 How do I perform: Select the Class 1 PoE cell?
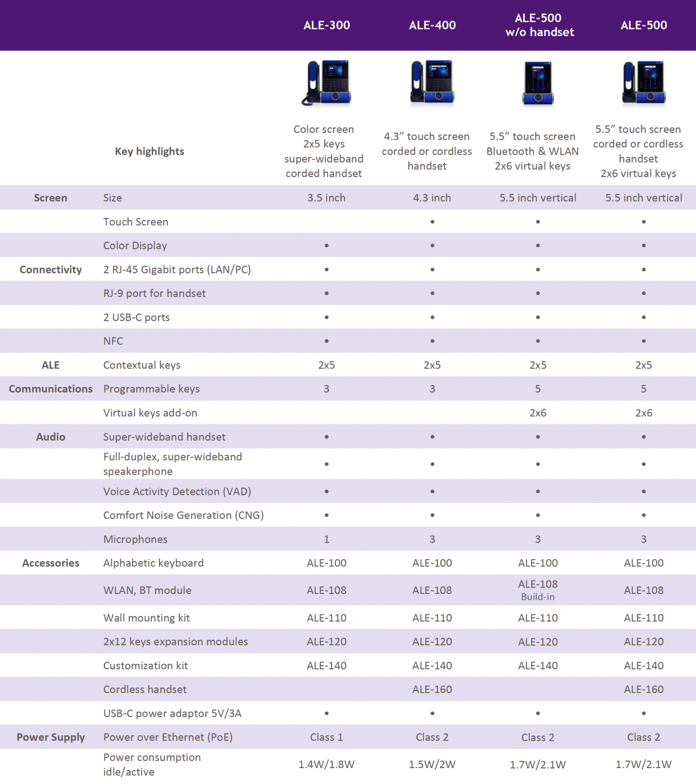(326, 737)
